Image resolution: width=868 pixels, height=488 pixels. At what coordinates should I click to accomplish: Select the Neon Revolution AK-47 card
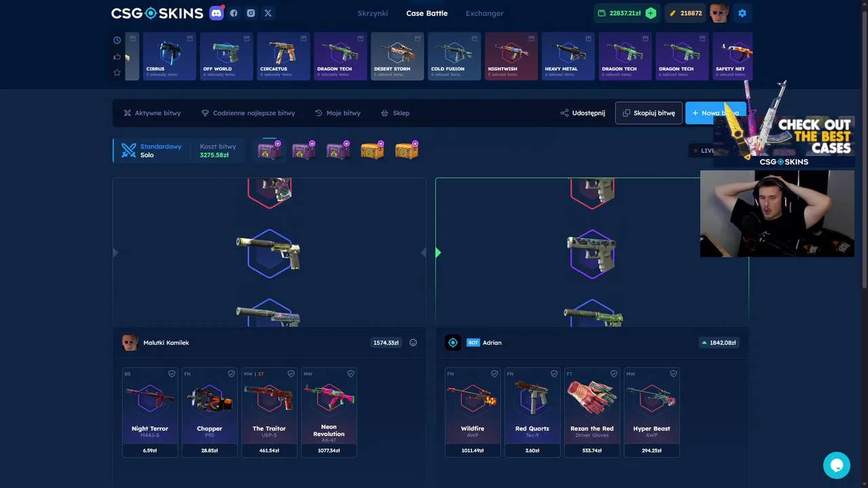coord(329,413)
